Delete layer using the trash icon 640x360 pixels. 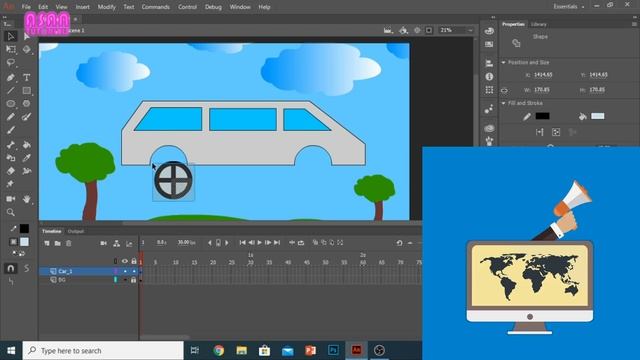(69, 243)
